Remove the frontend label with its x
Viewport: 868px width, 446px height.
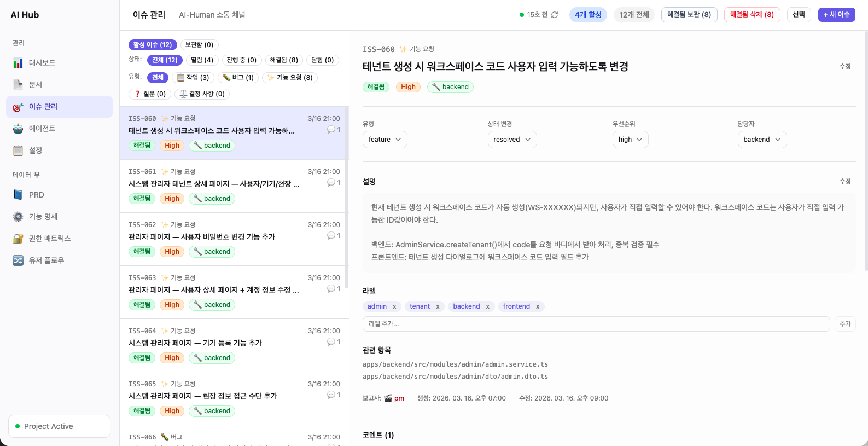pos(538,306)
